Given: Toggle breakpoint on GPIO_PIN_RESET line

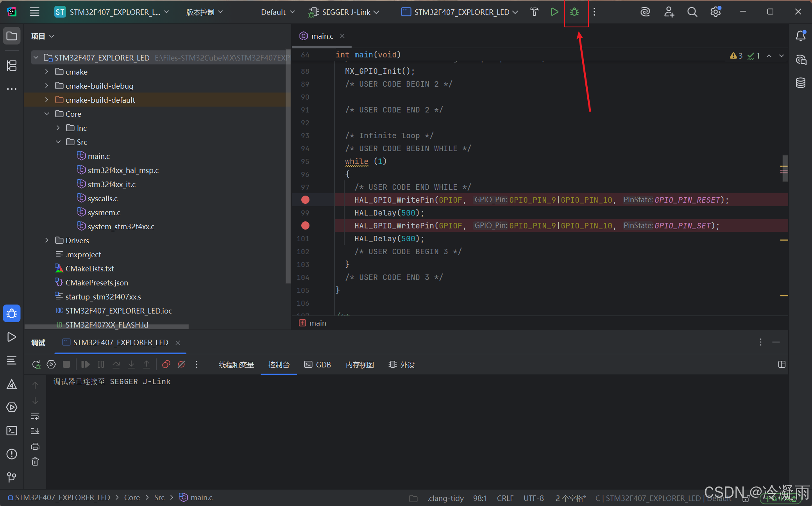Looking at the screenshot, I should 305,200.
